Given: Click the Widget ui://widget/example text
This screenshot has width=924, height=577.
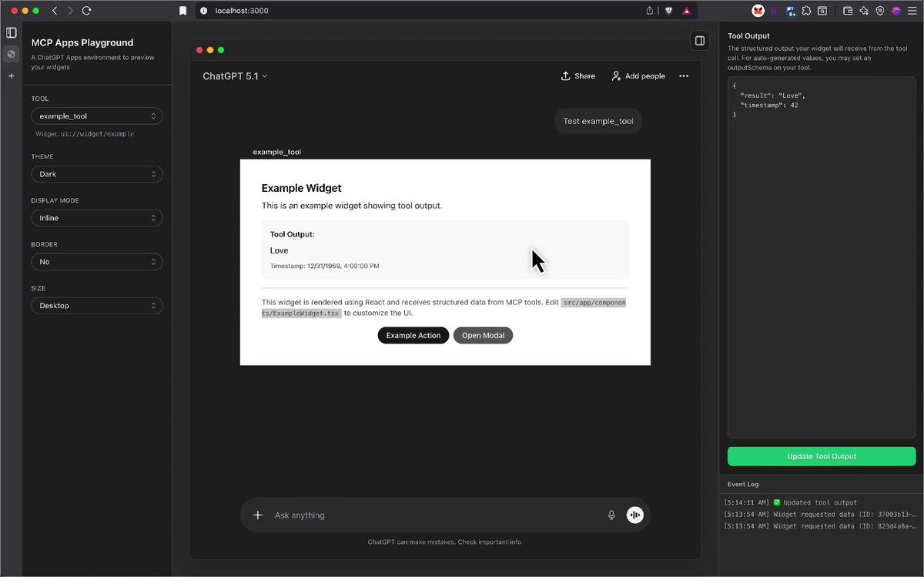Looking at the screenshot, I should (85, 134).
